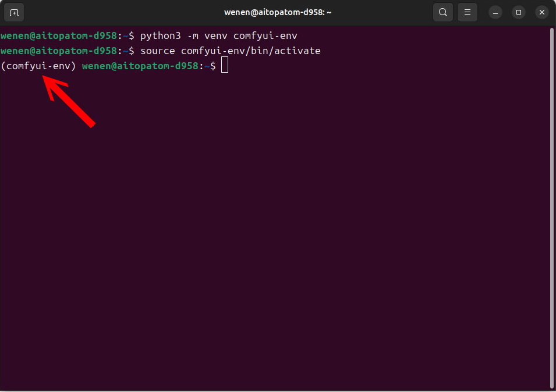
Task: Click the title wenen@aitopatom-d958 in titlebar
Action: pyautogui.click(x=278, y=12)
